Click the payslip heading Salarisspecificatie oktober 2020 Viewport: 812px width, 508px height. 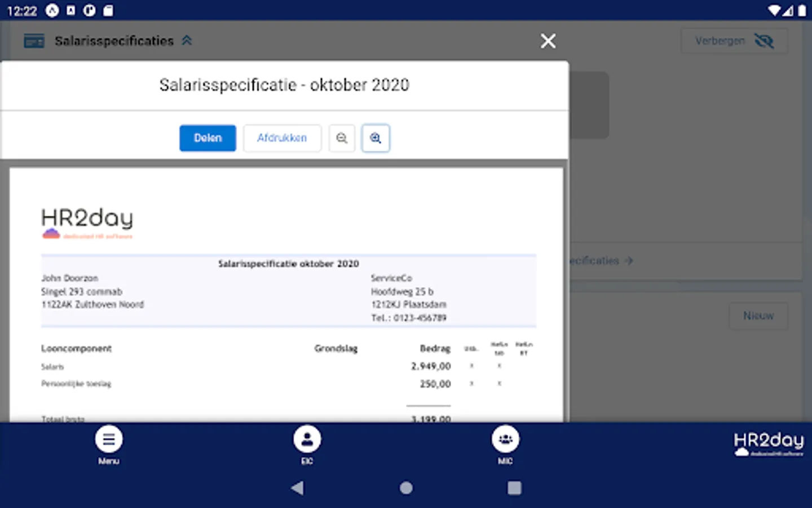tap(289, 264)
